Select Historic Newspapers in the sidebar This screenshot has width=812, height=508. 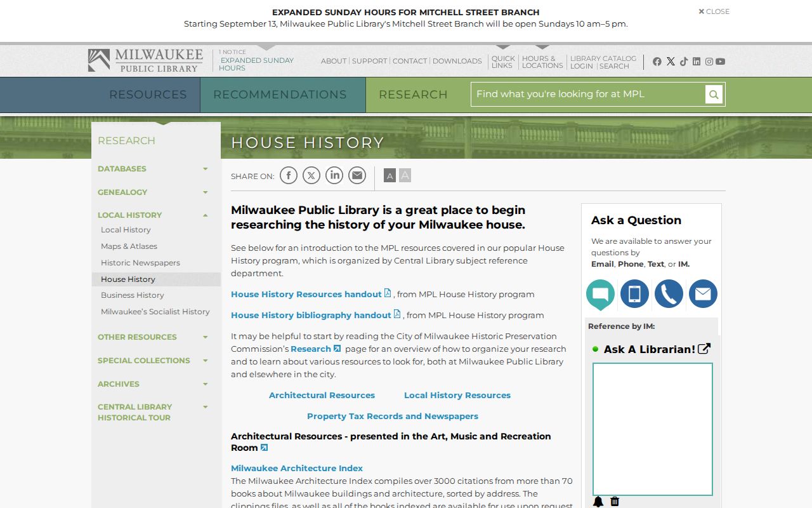(140, 263)
